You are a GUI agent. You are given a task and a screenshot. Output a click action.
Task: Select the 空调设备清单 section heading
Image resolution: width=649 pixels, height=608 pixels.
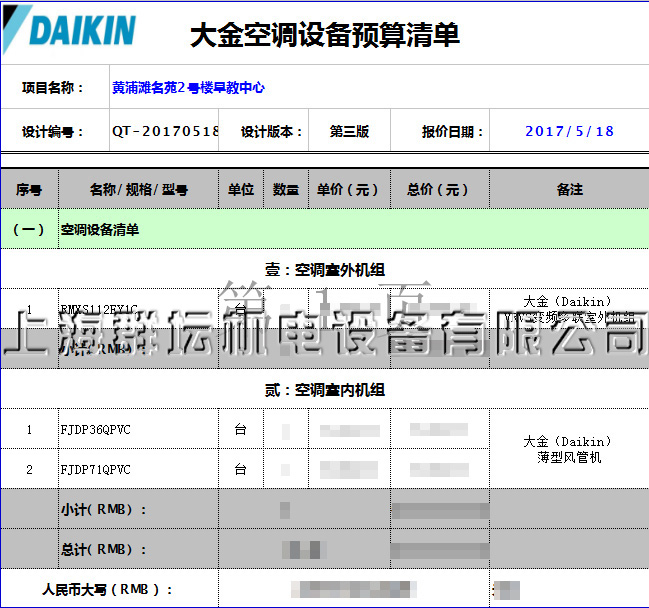(x=100, y=230)
